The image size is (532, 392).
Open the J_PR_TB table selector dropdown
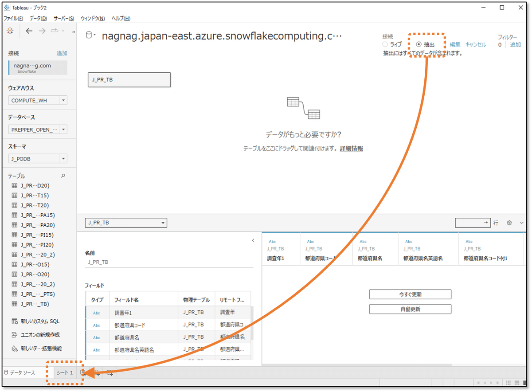pos(126,223)
